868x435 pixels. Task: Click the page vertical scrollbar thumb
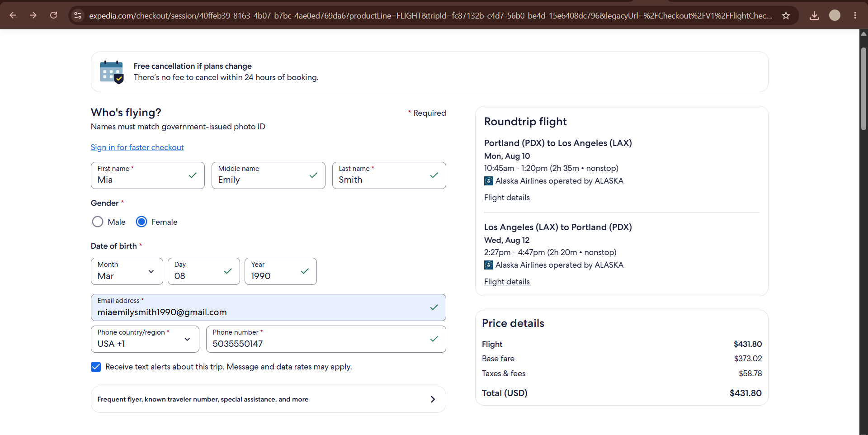point(863,88)
